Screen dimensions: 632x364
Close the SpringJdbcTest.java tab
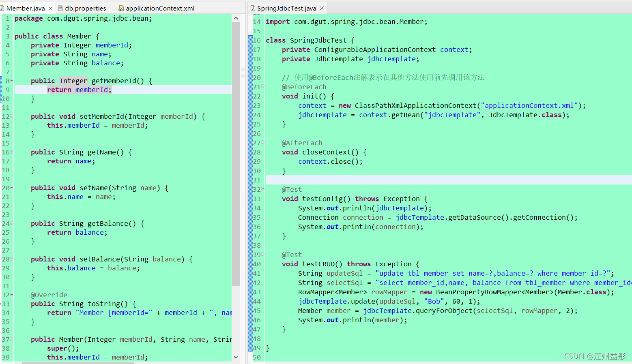pyautogui.click(x=322, y=9)
